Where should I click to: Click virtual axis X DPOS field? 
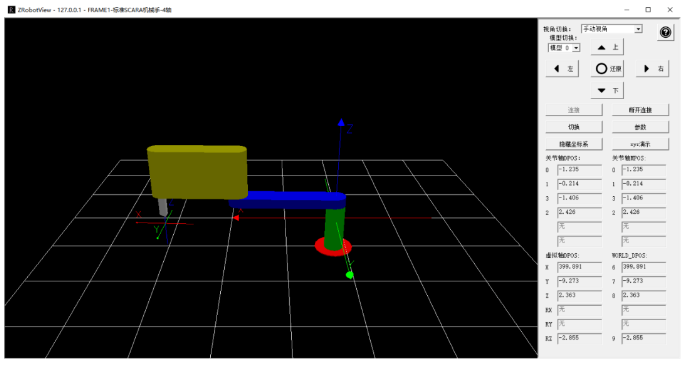pos(579,267)
